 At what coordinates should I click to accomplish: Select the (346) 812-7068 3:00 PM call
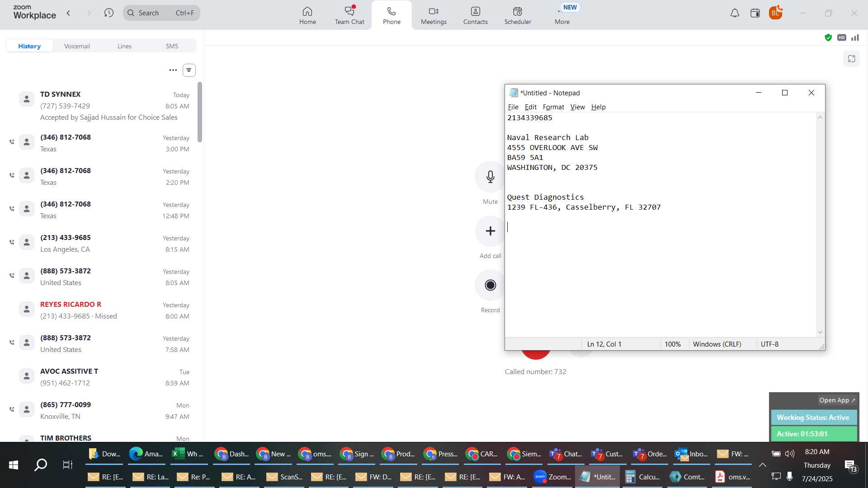click(102, 143)
